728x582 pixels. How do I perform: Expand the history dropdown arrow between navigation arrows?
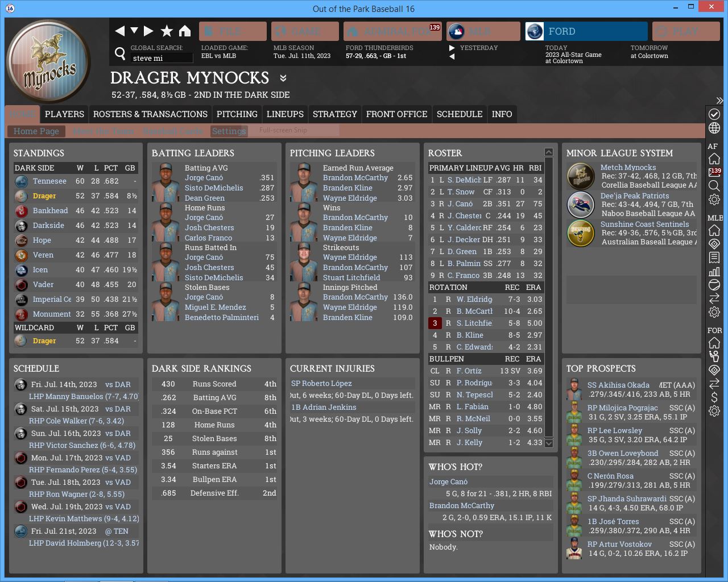(x=134, y=31)
